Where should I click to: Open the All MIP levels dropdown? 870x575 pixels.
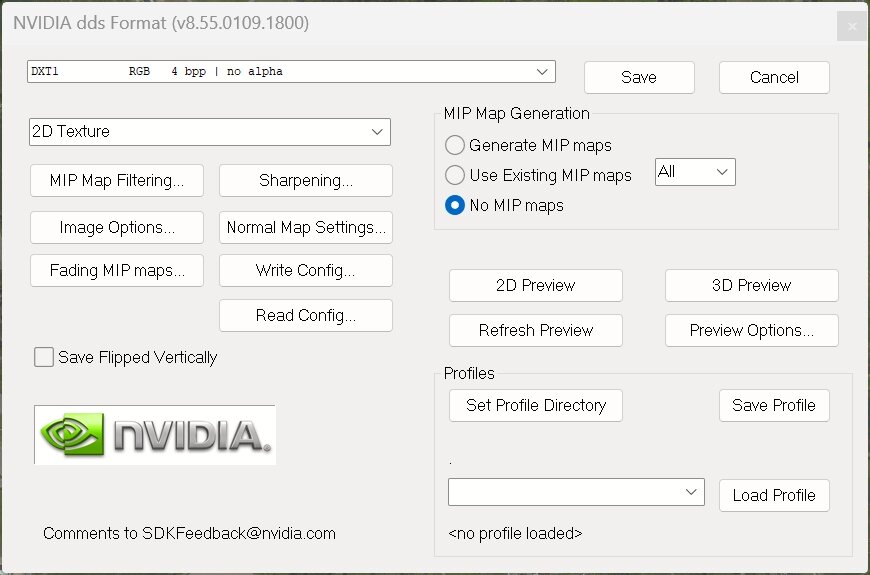click(695, 172)
